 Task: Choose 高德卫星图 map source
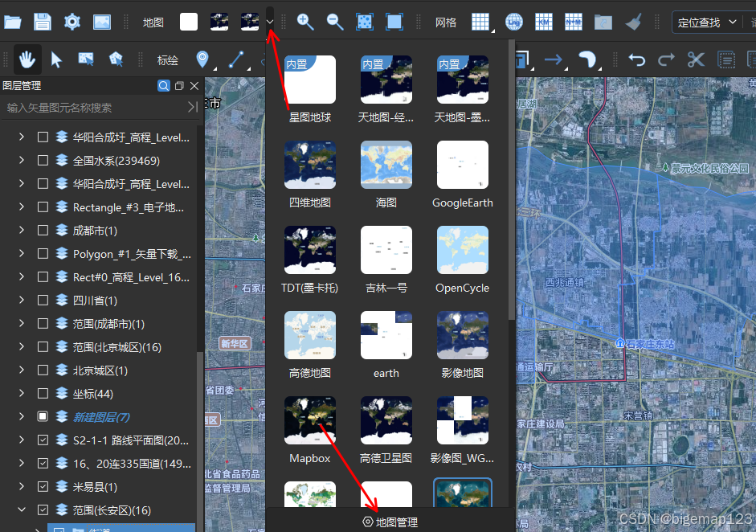click(x=386, y=432)
